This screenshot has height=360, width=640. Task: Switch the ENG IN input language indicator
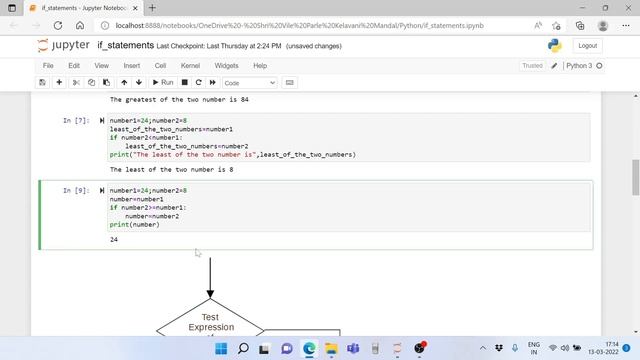coord(533,348)
